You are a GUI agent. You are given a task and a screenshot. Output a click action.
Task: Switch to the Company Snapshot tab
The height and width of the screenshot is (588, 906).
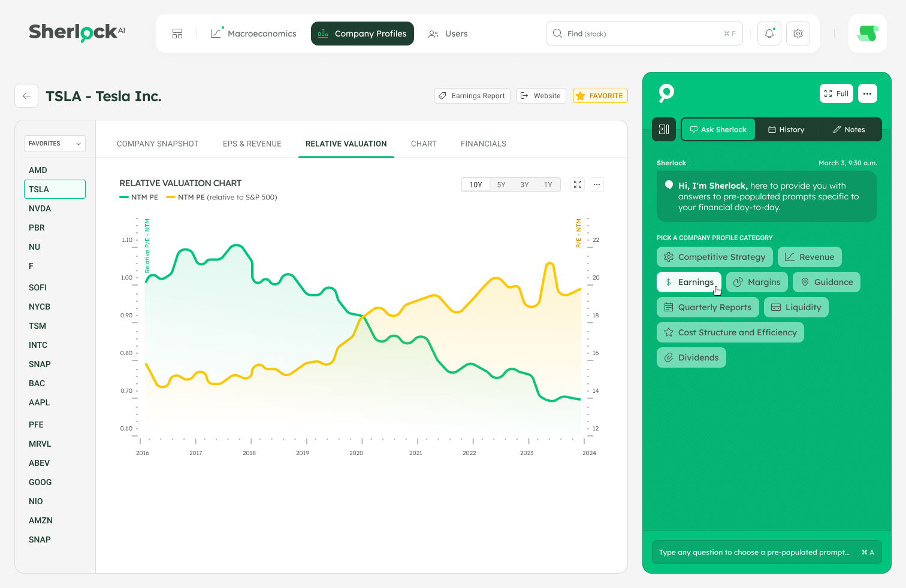[158, 144]
